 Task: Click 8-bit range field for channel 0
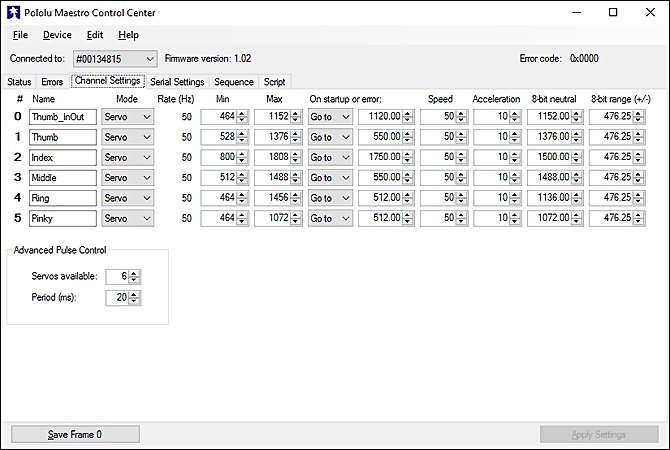617,117
